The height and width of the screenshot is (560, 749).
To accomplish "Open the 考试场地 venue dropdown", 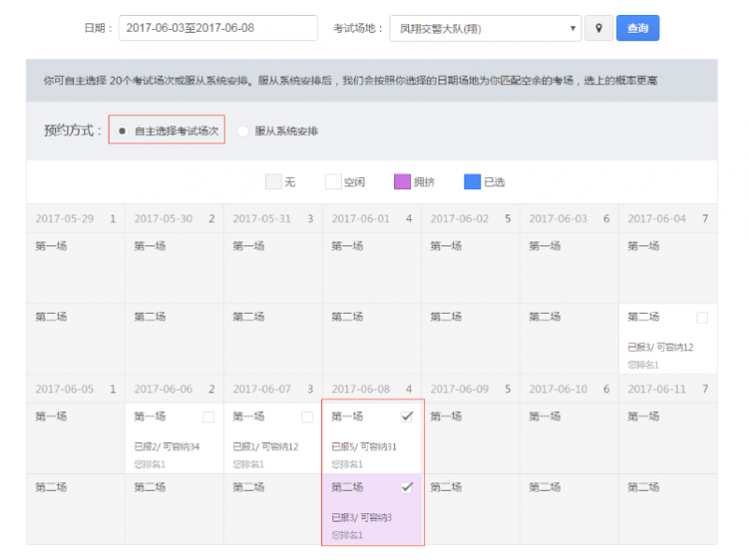I will click(485, 28).
